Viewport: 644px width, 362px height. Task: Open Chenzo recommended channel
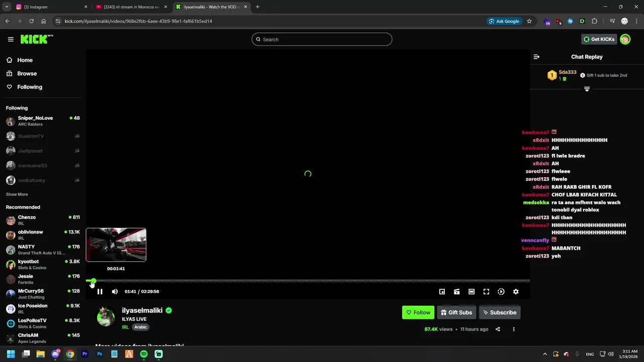[x=43, y=220]
